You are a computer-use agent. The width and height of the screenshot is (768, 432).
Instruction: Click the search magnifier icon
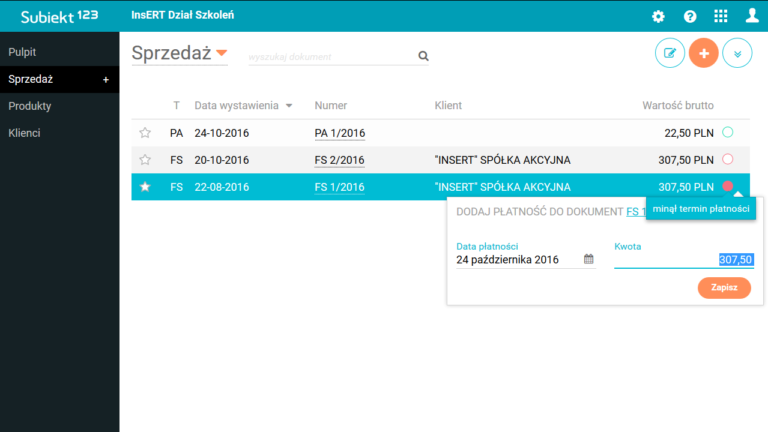point(423,57)
